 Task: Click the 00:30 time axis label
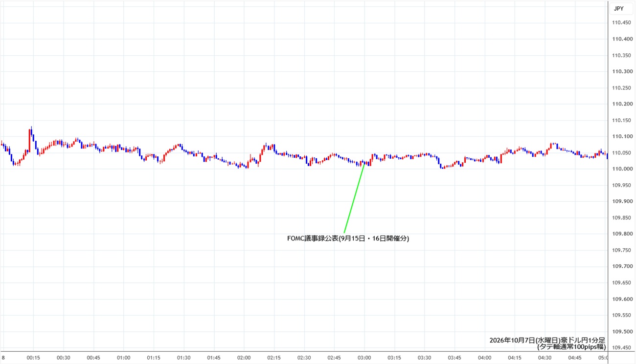[x=63, y=358]
